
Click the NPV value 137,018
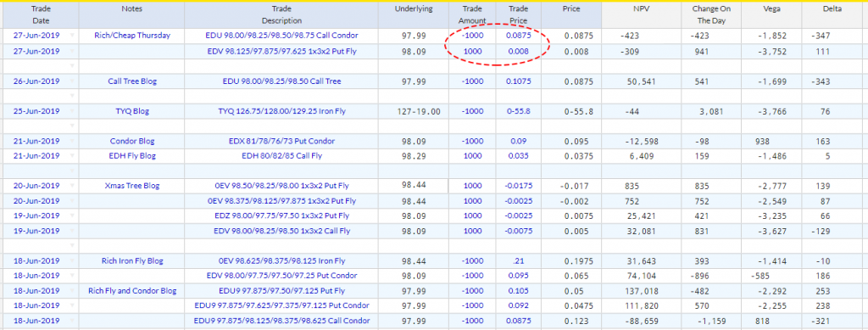click(643, 291)
